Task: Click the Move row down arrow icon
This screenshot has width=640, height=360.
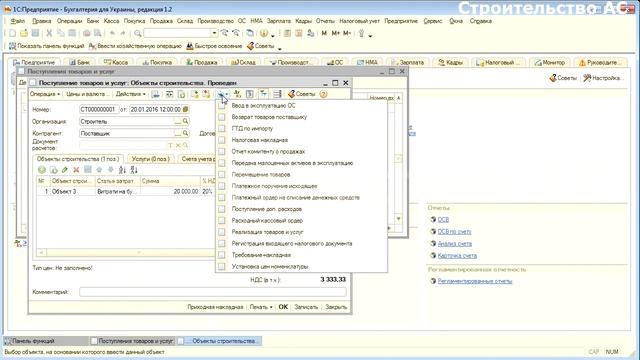Action: (111, 170)
